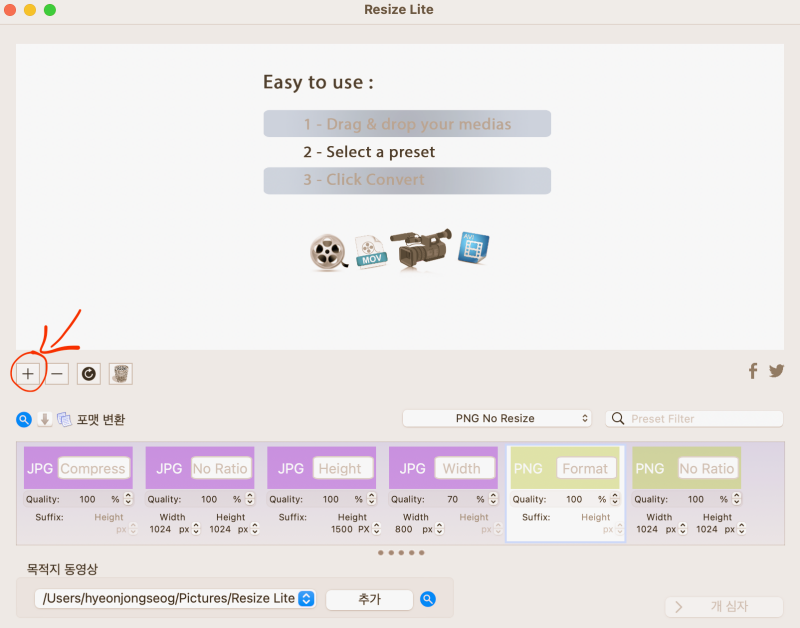Click the 800 width value field
This screenshot has width=800, height=628.
click(x=404, y=530)
